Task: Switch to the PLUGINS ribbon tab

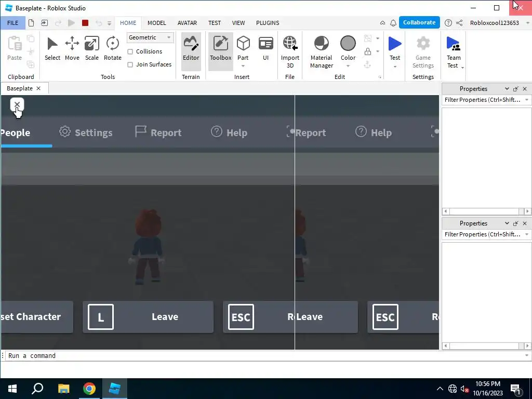Action: (x=268, y=23)
